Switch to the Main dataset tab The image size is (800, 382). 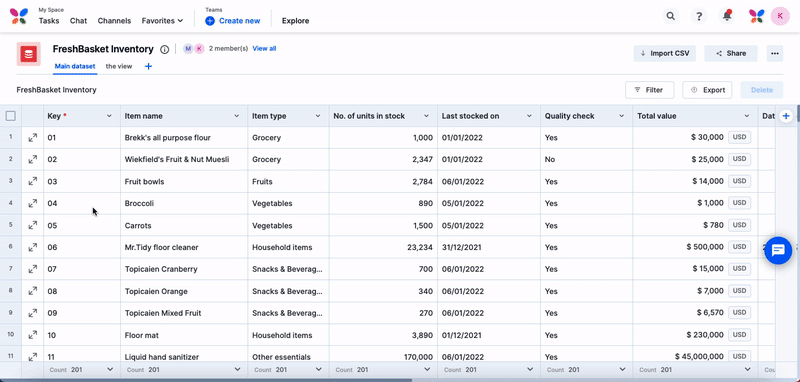(x=74, y=66)
